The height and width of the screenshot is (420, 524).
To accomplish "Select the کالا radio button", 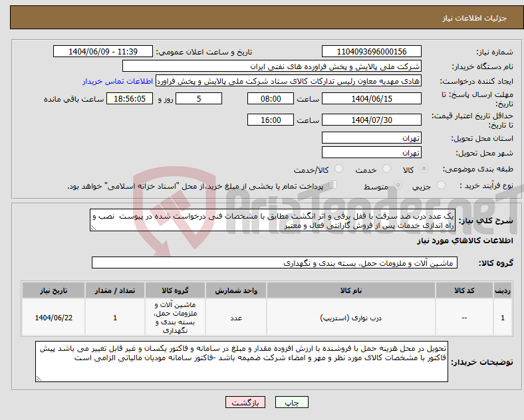I will pyautogui.click(x=424, y=169).
